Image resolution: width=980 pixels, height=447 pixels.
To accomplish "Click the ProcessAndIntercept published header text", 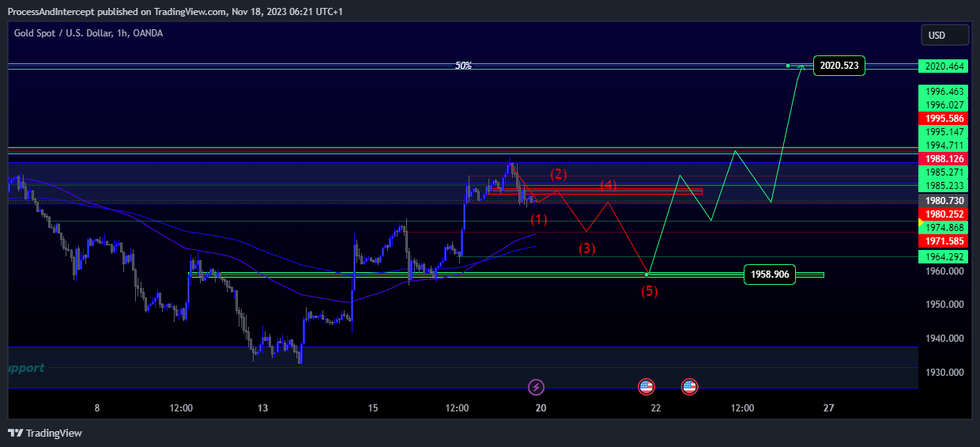I will click(175, 11).
